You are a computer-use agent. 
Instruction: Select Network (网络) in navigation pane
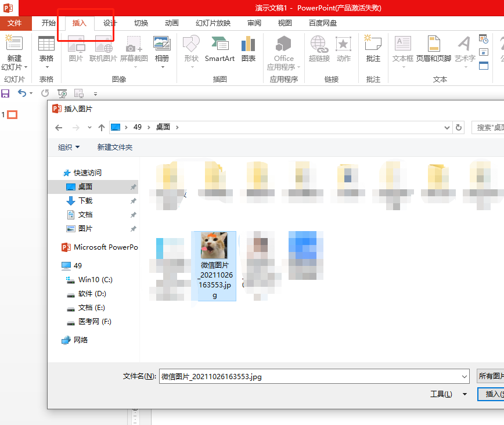74,340
